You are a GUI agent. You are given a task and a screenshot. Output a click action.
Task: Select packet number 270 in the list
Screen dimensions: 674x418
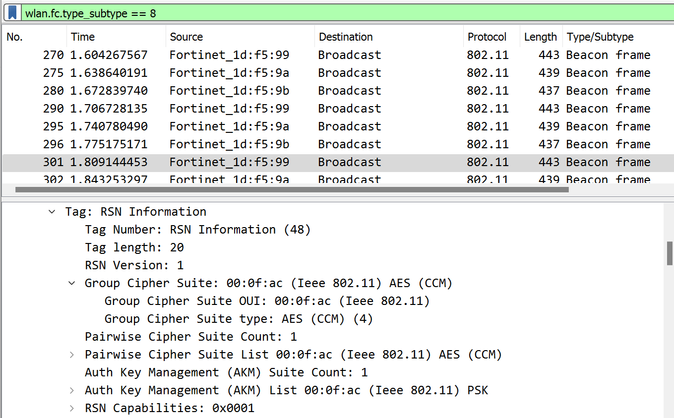coord(300,55)
